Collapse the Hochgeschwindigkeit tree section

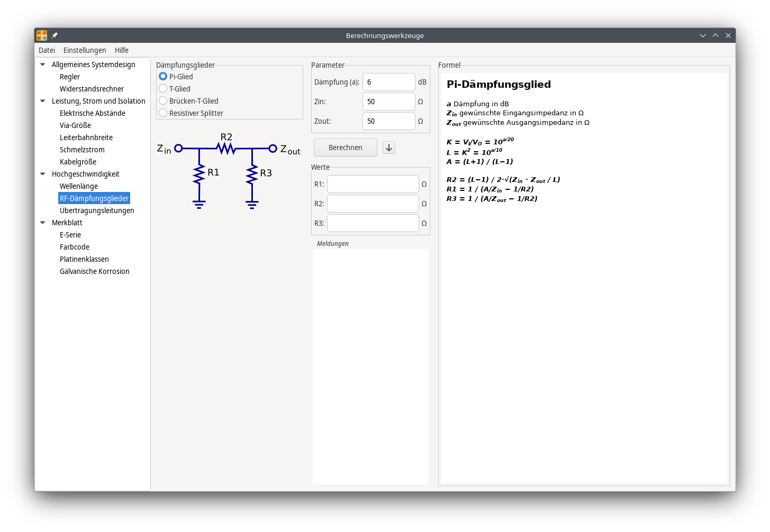coord(43,174)
